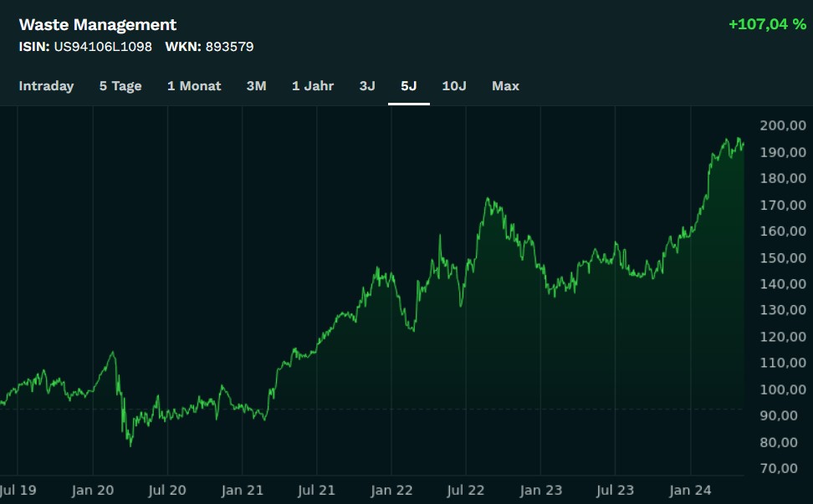The height and width of the screenshot is (504, 813).
Task: Click the Jan 24 date axis label
Action: click(x=691, y=491)
